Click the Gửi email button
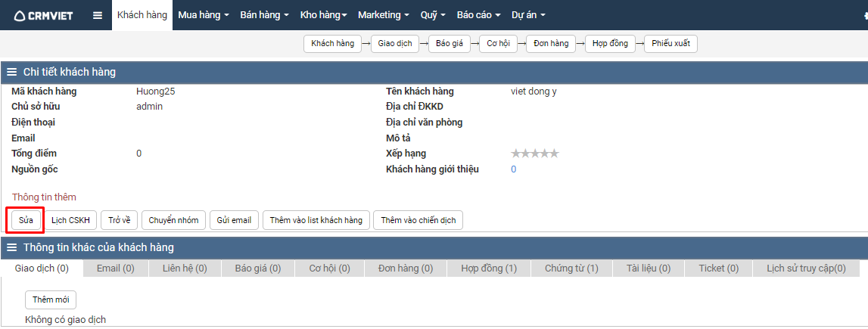Image resolution: width=868 pixels, height=329 pixels. pyautogui.click(x=234, y=220)
